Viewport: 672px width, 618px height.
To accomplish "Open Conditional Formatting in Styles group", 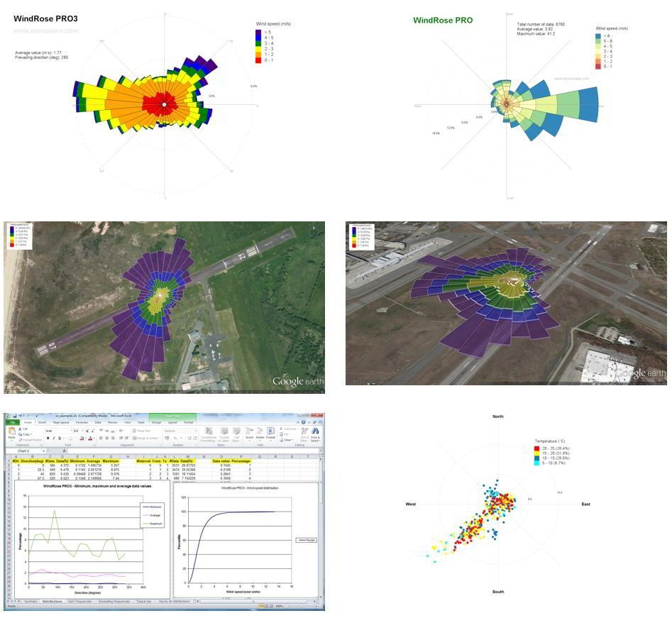I will pos(209,434).
